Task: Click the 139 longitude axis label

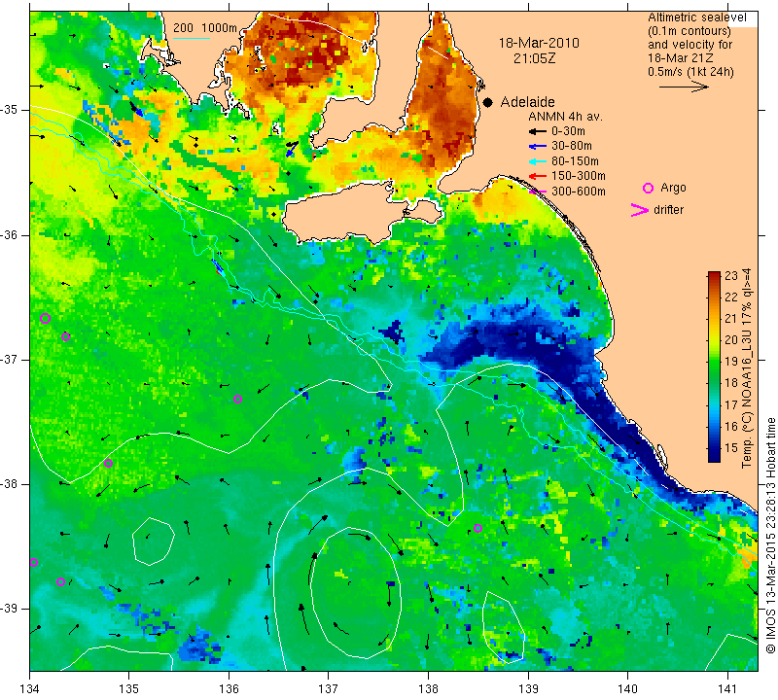Action: point(528,688)
